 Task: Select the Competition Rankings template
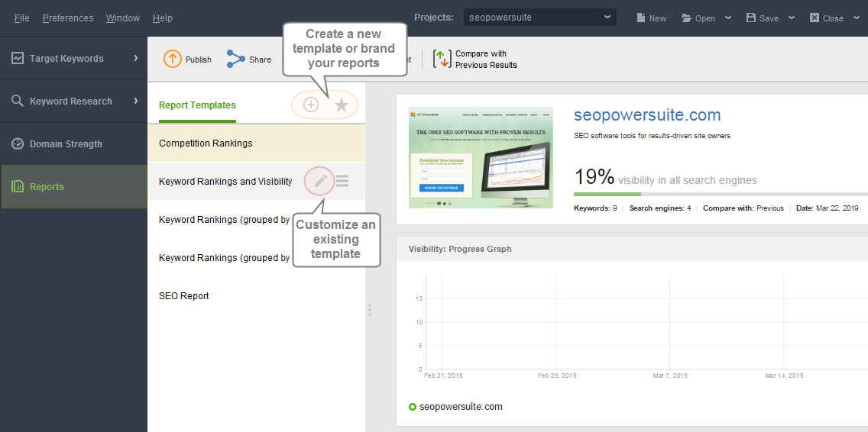pos(256,143)
